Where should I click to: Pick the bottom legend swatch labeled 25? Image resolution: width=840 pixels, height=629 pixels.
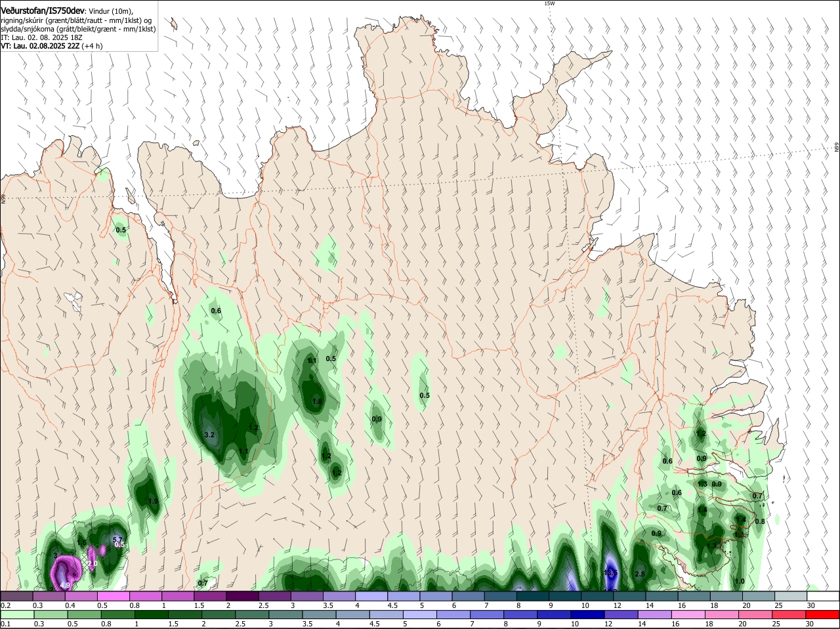[789, 615]
